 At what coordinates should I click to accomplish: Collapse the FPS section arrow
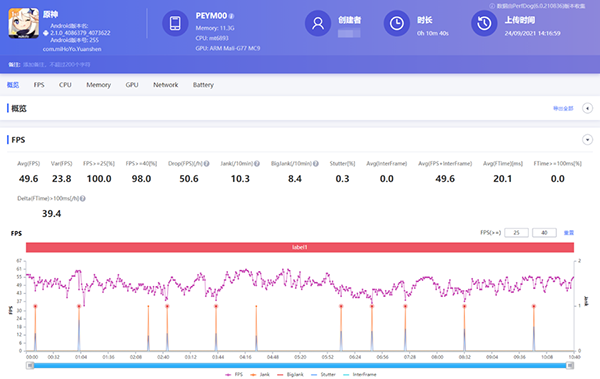(x=587, y=140)
